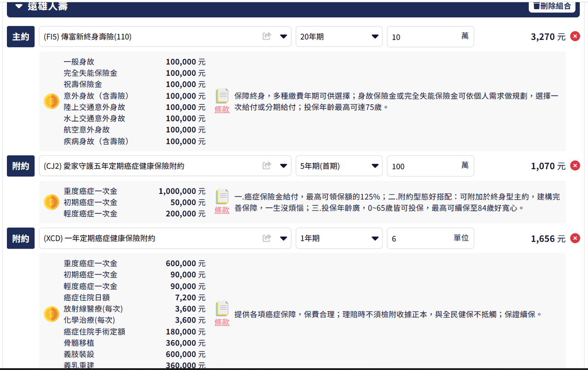
Task: Click the 義肢裝設 benefit row
Action: (135, 354)
